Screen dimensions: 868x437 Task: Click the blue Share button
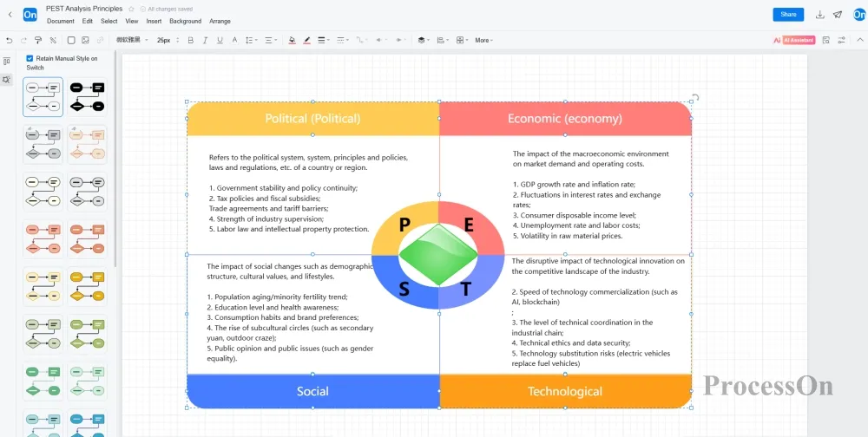coord(787,15)
